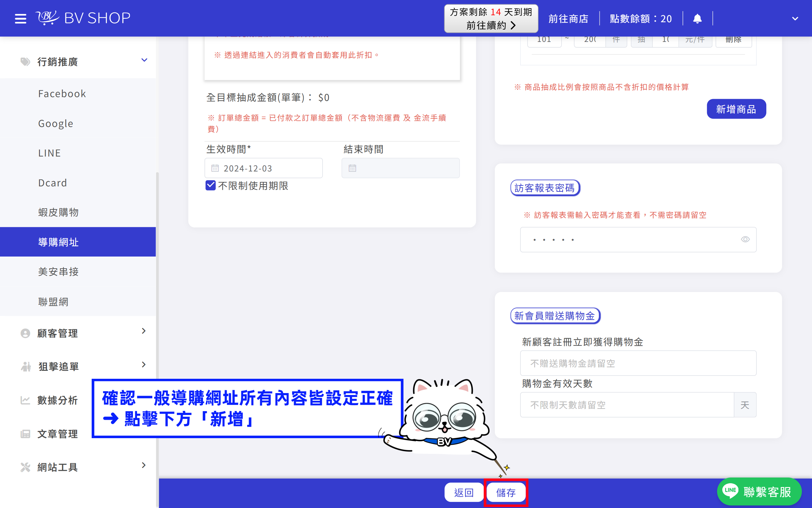Image resolution: width=812 pixels, height=508 pixels.
Task: Click the LINE 聯繫客服 chat button
Action: coord(759,492)
